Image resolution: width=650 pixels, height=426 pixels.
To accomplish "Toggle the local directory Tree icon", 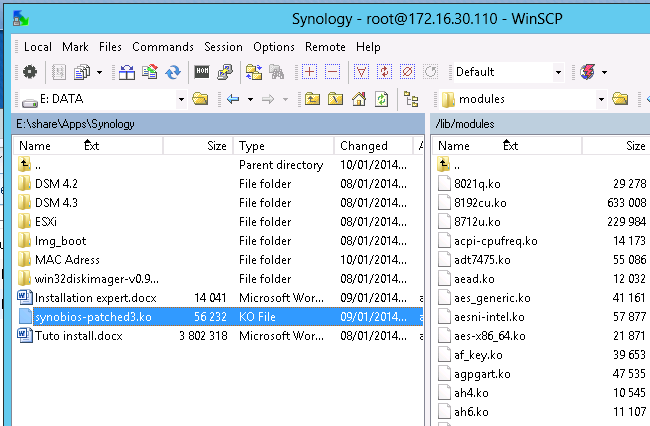I will click(x=411, y=99).
